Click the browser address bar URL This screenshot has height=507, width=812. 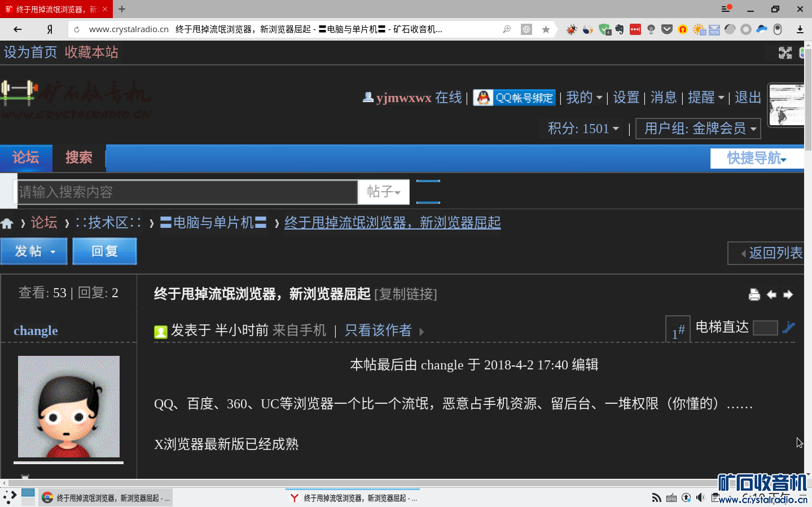click(x=129, y=29)
